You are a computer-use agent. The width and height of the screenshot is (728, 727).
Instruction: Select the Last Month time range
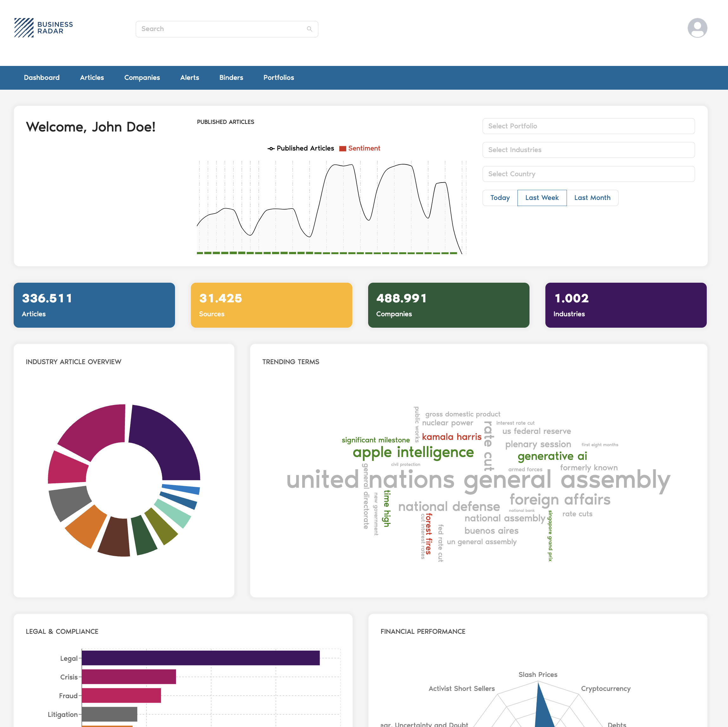[x=592, y=198]
